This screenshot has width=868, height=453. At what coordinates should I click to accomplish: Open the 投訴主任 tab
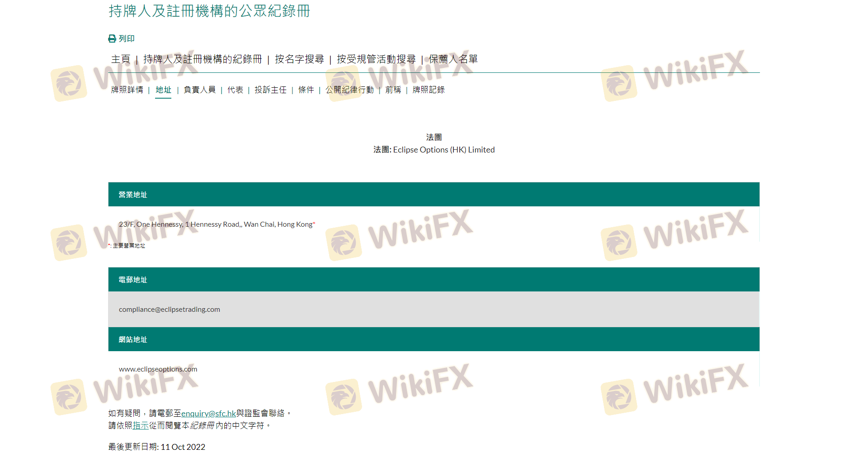pos(270,90)
